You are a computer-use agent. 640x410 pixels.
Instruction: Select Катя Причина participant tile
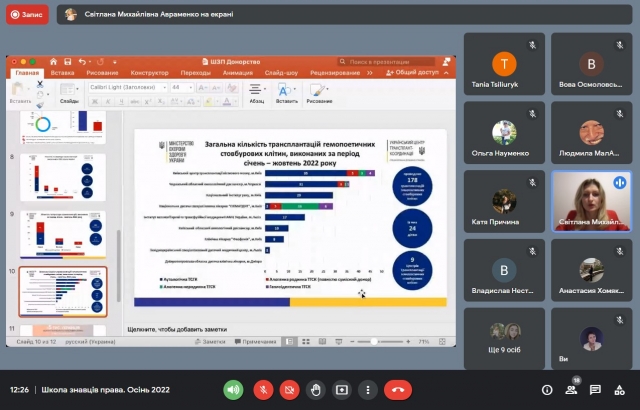click(x=504, y=202)
